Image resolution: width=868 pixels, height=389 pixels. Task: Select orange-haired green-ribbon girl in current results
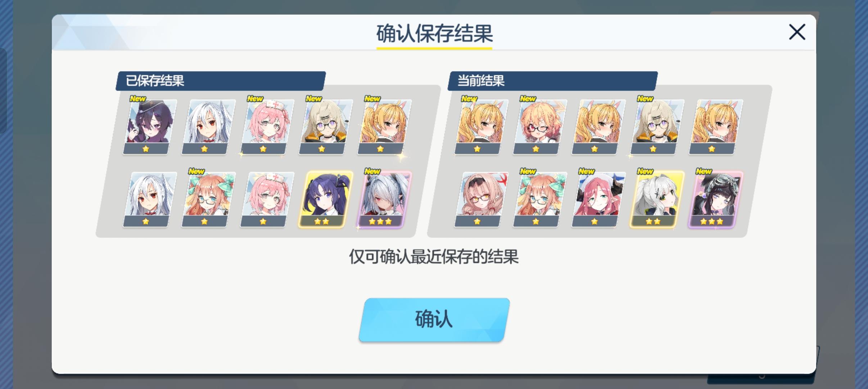pyautogui.click(x=540, y=200)
